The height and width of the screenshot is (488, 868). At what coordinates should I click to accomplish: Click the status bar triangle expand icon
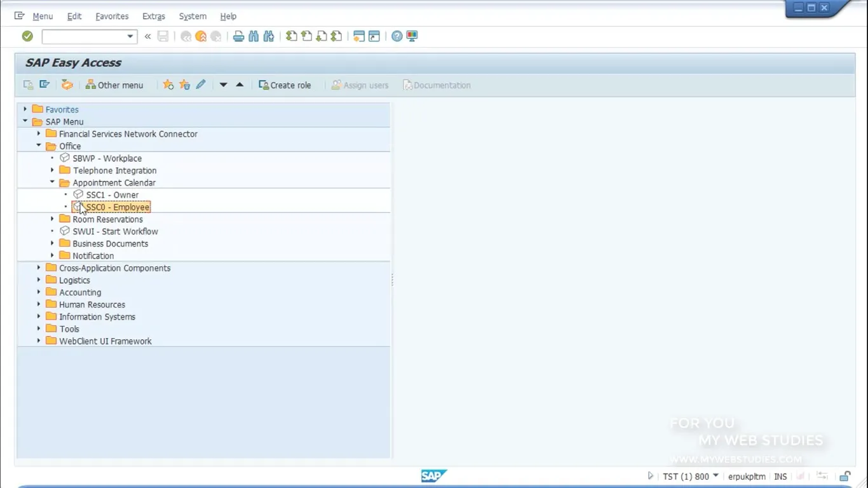pos(650,476)
